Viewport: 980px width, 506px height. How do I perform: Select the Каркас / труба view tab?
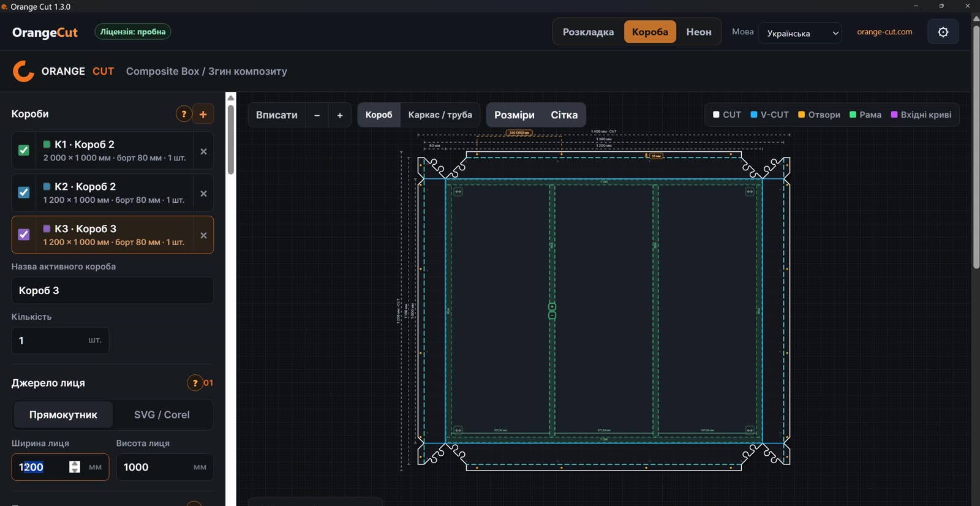pos(440,115)
